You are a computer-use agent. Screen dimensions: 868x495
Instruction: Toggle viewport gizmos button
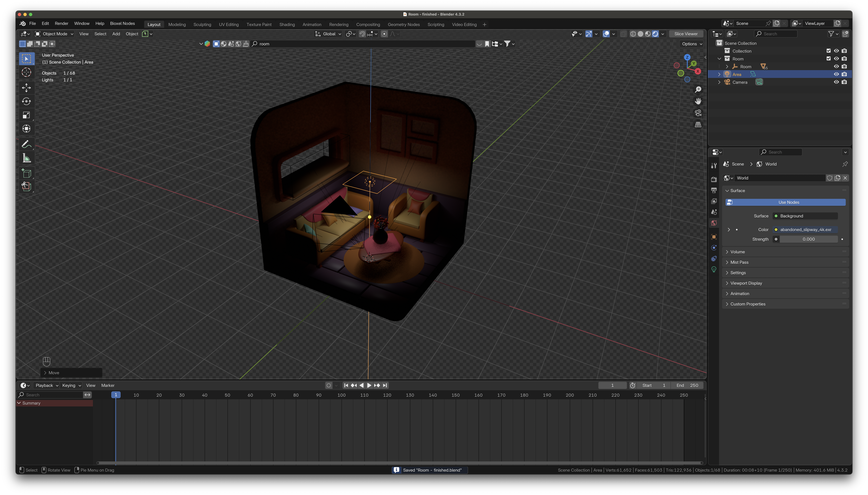(x=589, y=34)
